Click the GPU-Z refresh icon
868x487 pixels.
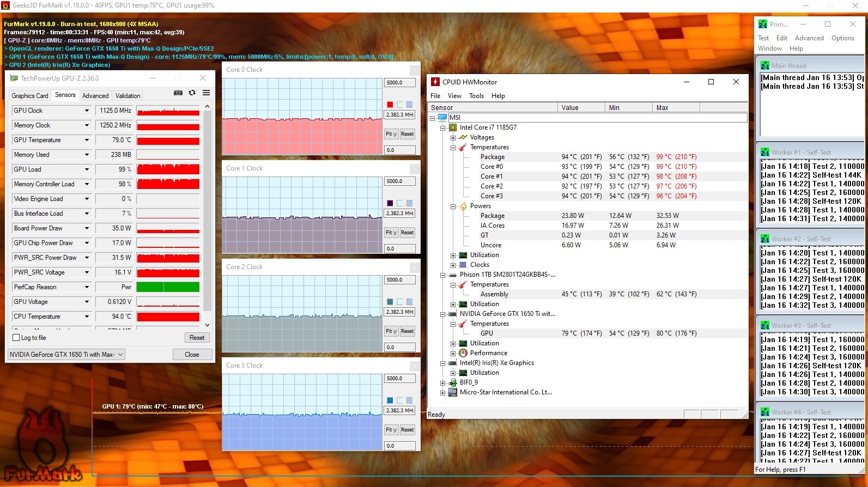coord(192,93)
